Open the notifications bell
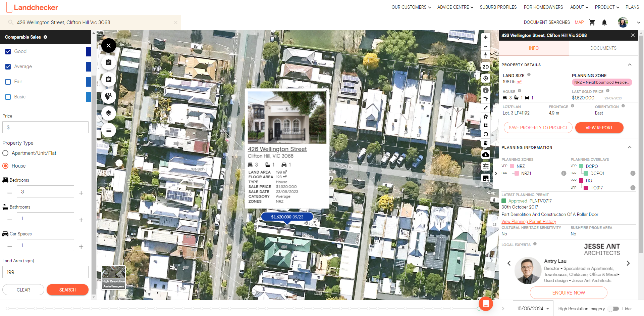This screenshot has height=316, width=644. point(604,22)
